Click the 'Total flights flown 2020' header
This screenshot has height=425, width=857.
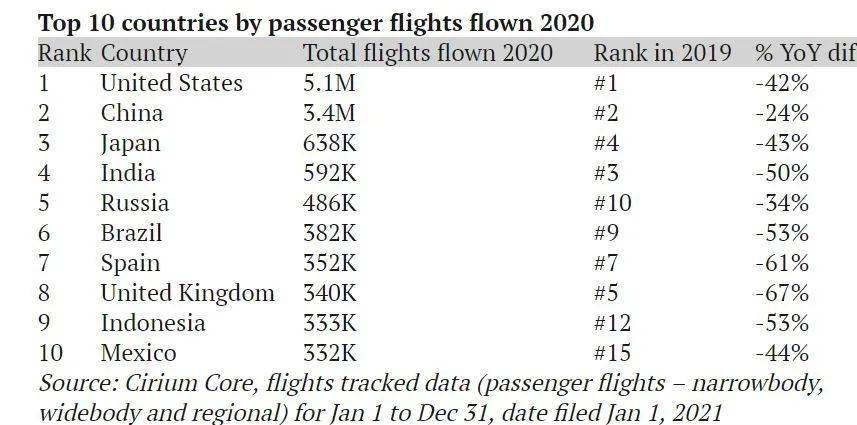[x=428, y=53]
